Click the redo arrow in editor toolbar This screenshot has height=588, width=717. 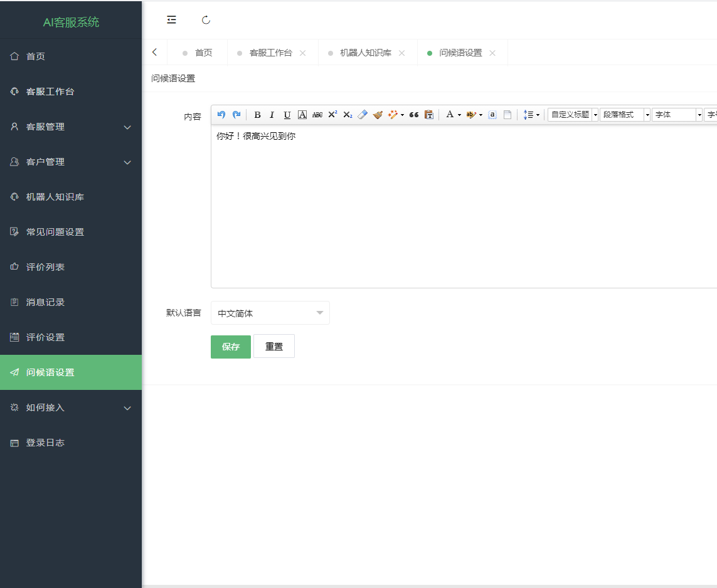[236, 115]
